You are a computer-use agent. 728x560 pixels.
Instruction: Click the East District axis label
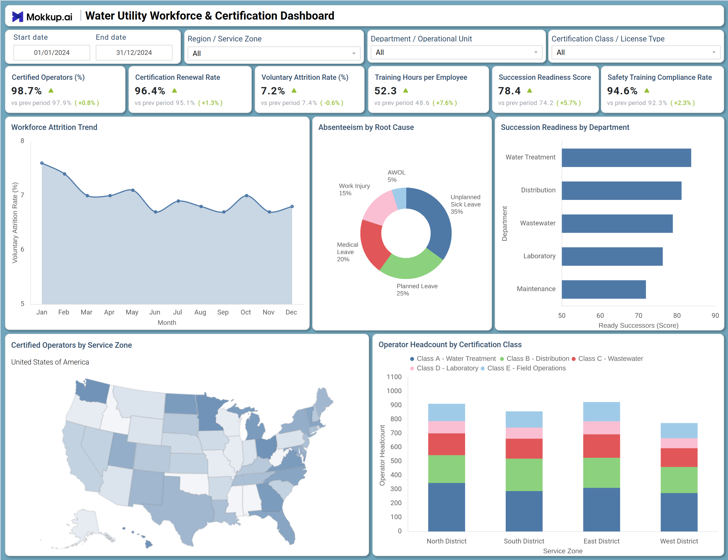click(601, 541)
